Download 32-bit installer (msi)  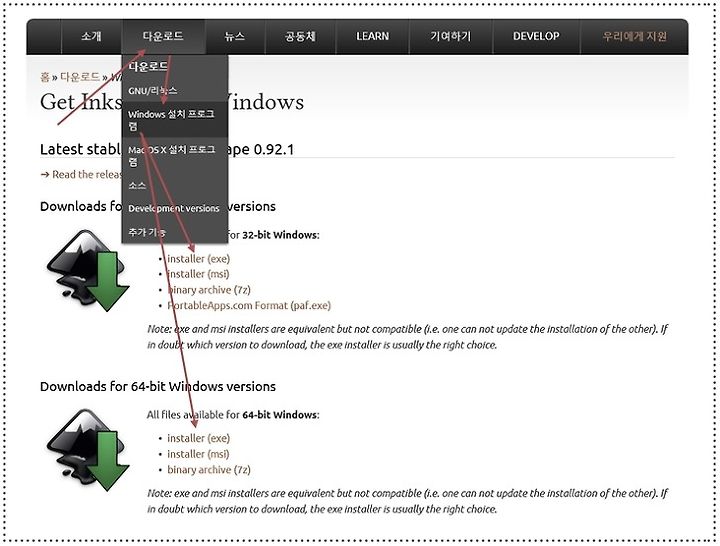198,274
